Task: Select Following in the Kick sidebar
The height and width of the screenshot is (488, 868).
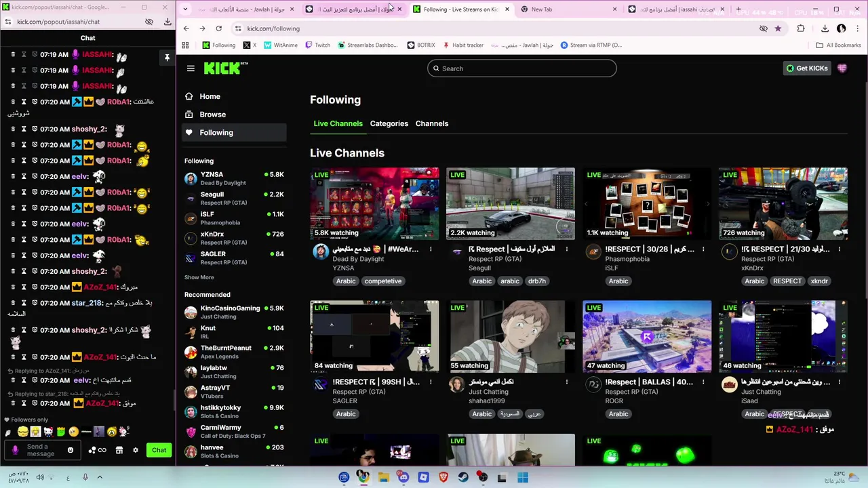Action: (x=234, y=133)
